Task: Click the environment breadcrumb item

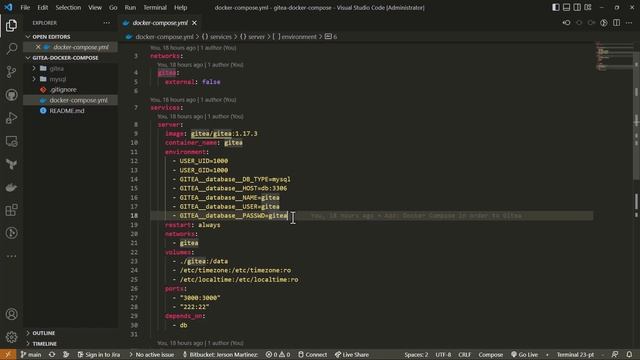Action: click(x=294, y=37)
